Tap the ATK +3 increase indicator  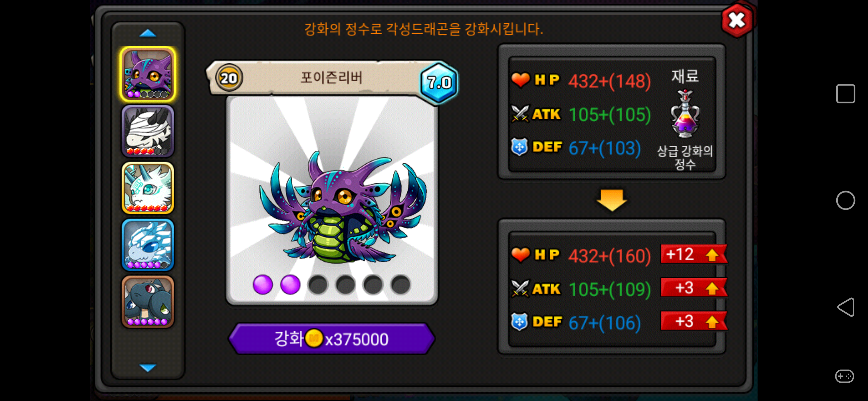pos(694,288)
